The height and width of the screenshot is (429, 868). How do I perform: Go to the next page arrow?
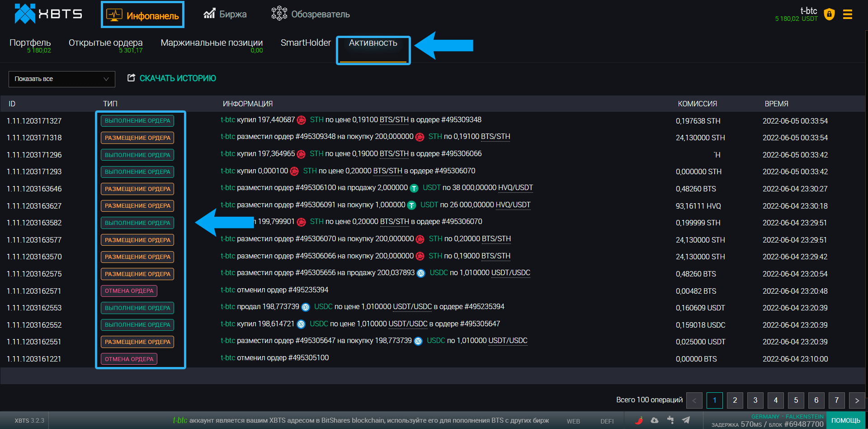tap(857, 400)
